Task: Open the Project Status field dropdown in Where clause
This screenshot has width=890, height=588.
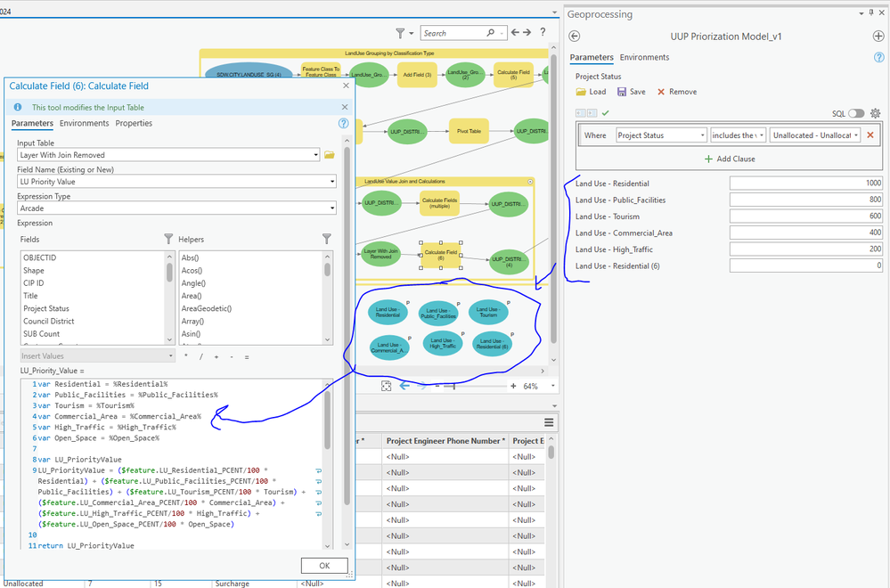Action: [703, 135]
